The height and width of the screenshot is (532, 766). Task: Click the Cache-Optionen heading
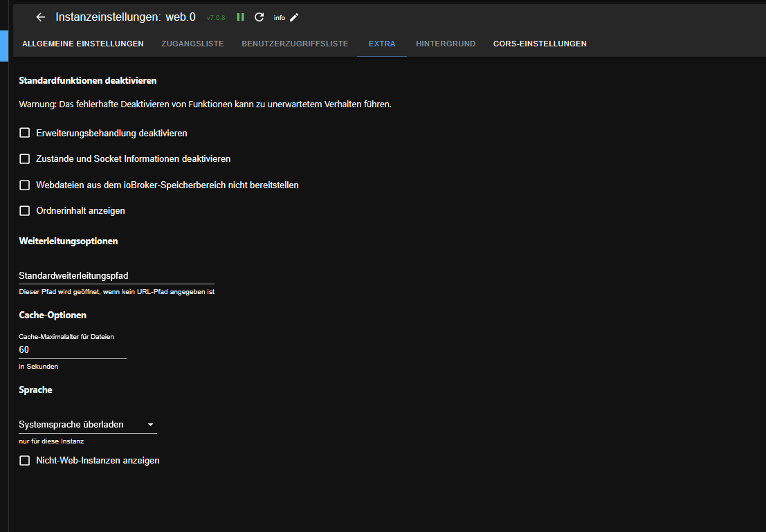tap(53, 315)
